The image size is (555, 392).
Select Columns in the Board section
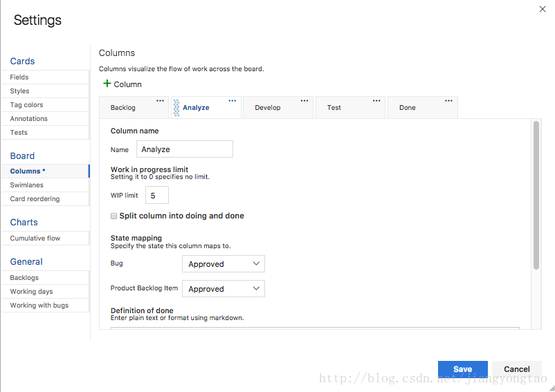(45, 171)
